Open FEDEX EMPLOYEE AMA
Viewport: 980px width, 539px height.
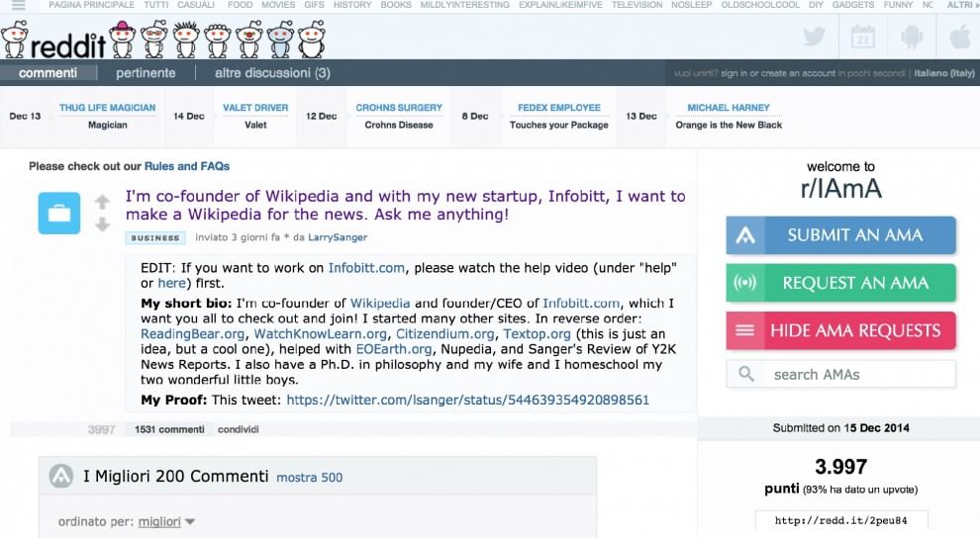click(x=558, y=108)
